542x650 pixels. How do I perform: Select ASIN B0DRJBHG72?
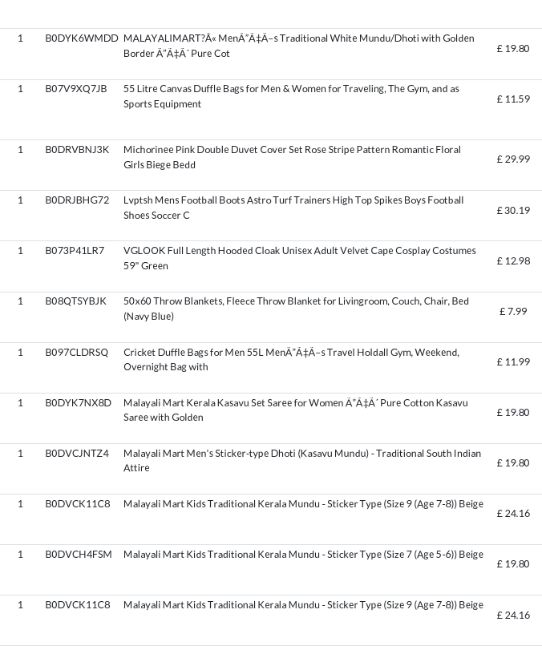(x=77, y=200)
